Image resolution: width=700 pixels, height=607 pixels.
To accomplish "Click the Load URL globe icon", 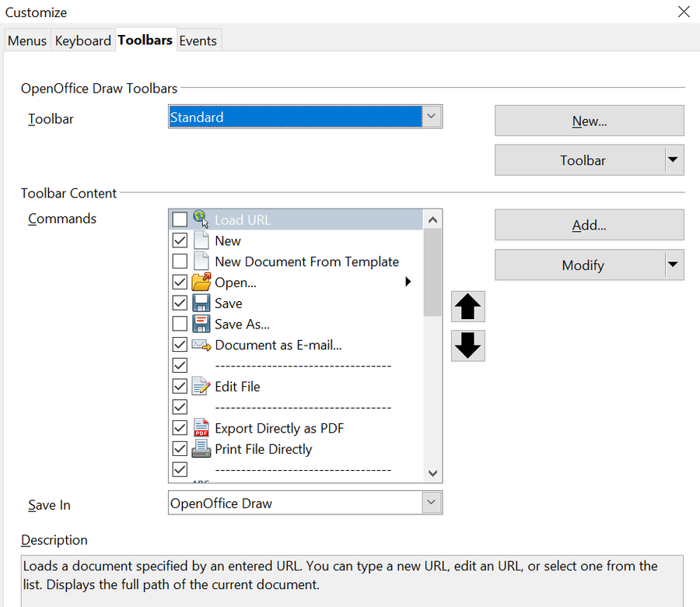I will (201, 219).
